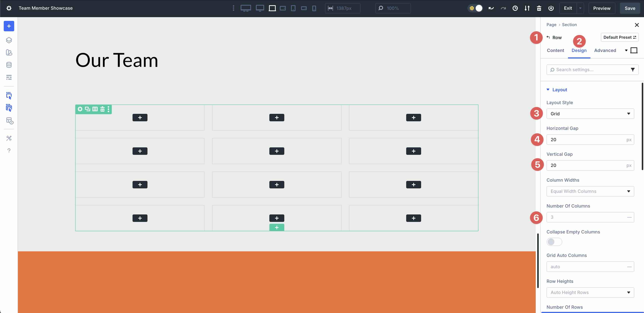
Task: Duplicate the row from the green toolbar
Action: (x=87, y=109)
